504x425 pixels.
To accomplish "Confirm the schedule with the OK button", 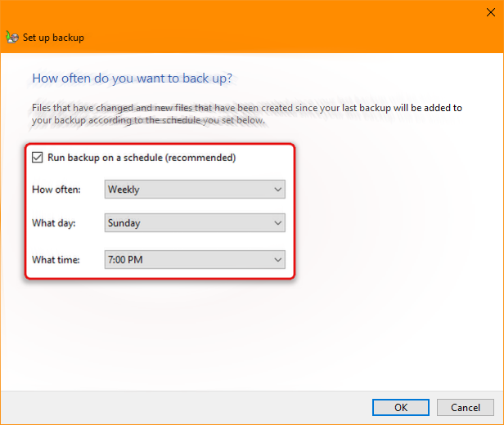I will point(400,407).
